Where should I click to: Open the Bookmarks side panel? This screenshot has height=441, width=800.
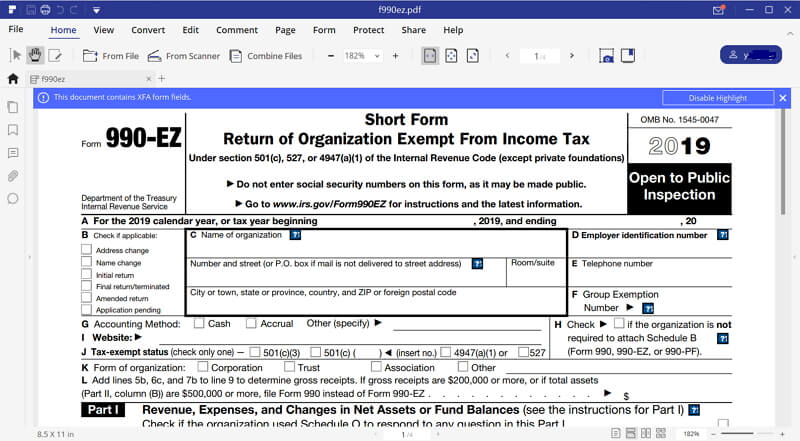point(13,130)
